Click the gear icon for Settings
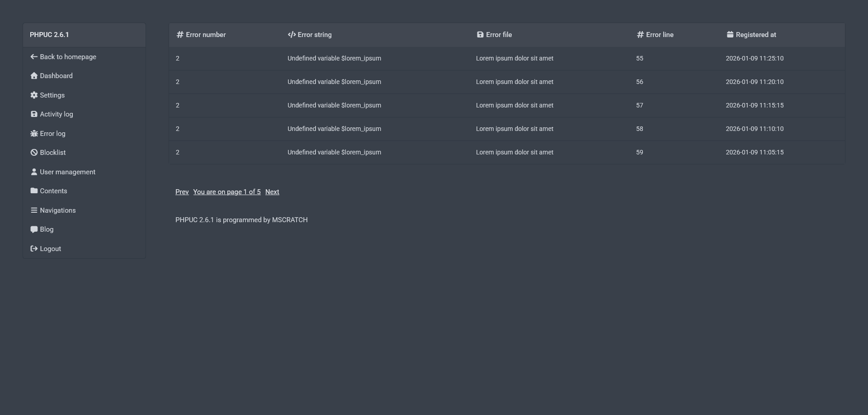868x415 pixels. pyautogui.click(x=34, y=95)
